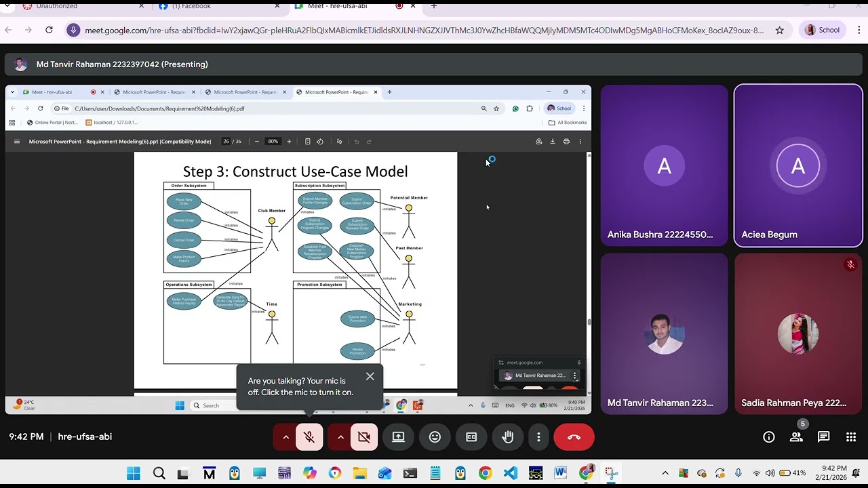Click page number field showing 26
Image resolution: width=868 pixels, height=488 pixels.
pyautogui.click(x=226, y=142)
